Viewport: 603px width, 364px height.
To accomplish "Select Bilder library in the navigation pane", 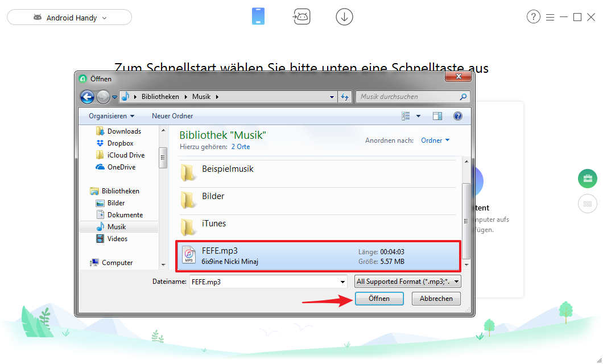I will [115, 203].
